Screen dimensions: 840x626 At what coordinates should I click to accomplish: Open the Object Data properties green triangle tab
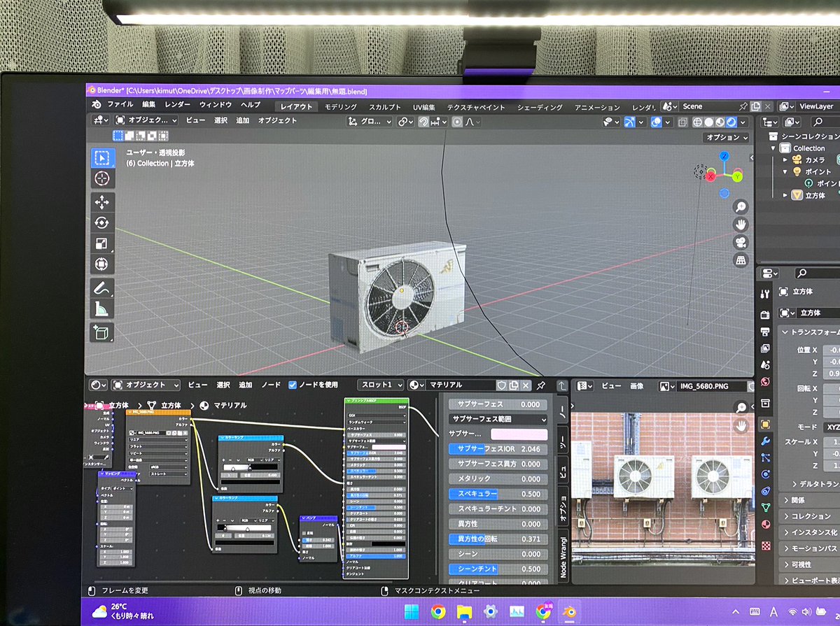(765, 507)
